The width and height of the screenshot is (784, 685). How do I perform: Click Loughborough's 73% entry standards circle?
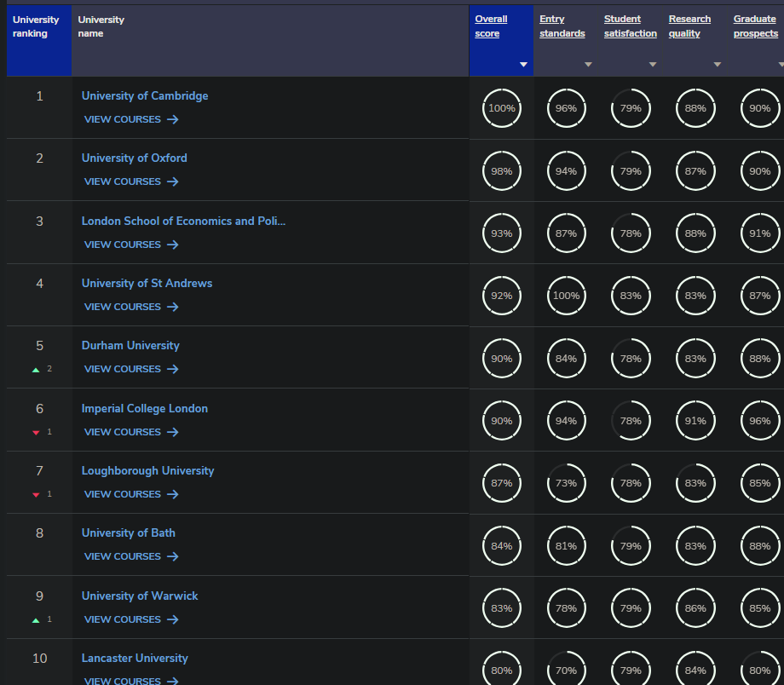(x=566, y=483)
